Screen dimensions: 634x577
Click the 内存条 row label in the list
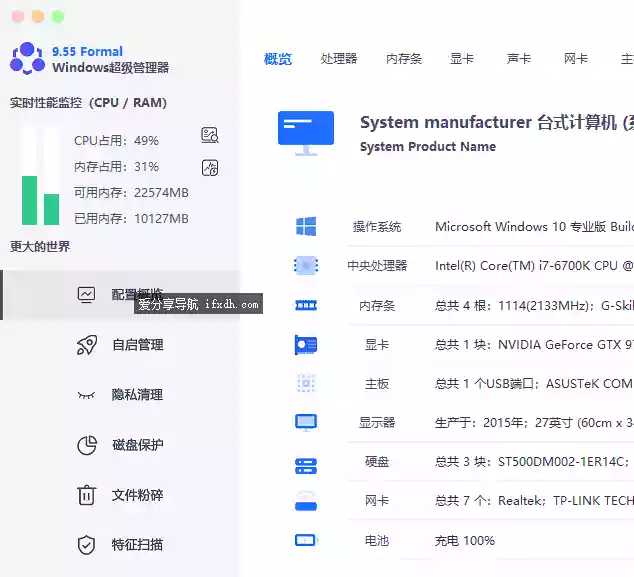(377, 306)
